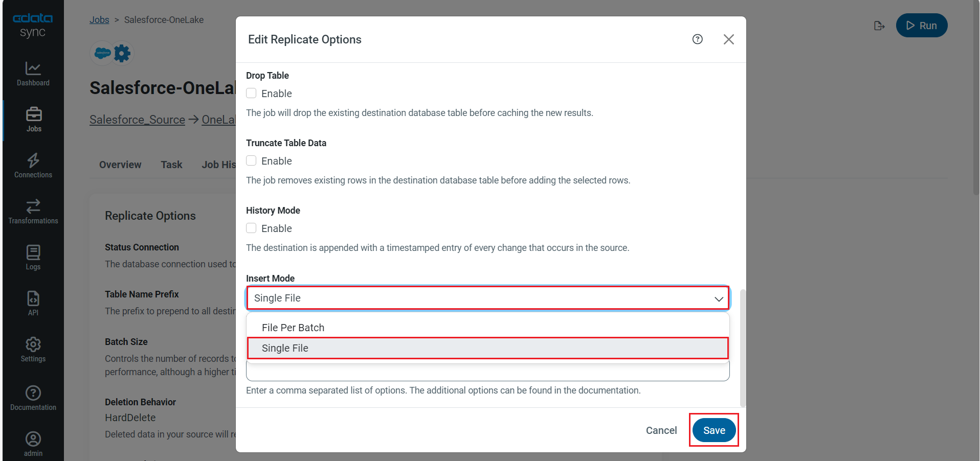Click the export icon beside Run
The width and height of the screenshot is (980, 461).
pyautogui.click(x=879, y=26)
